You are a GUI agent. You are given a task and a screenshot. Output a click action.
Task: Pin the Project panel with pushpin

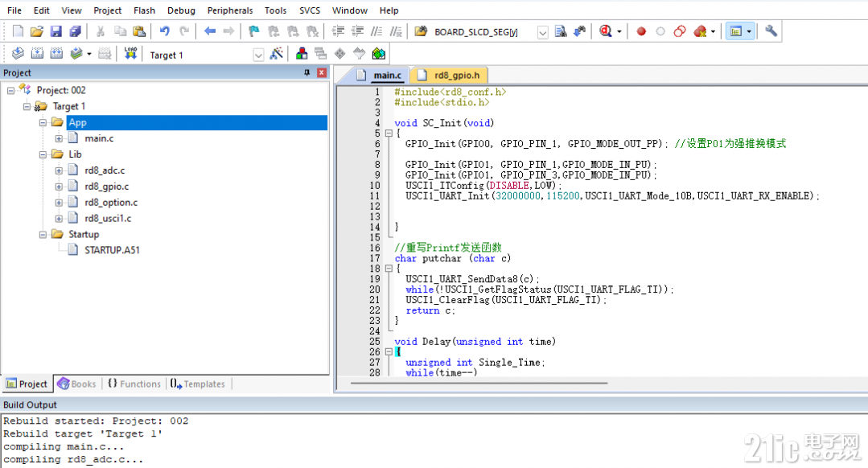306,72
